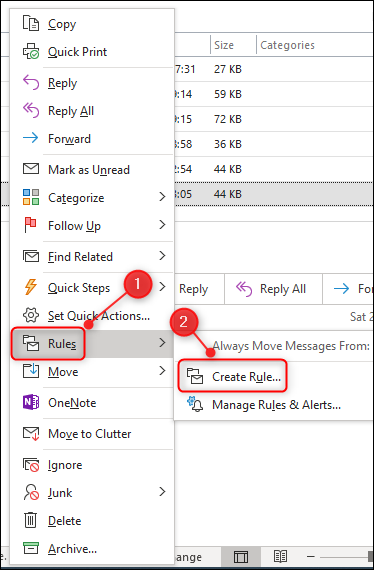The height and width of the screenshot is (570, 374).
Task: Select Quick Print menu entry
Action: tap(77, 52)
